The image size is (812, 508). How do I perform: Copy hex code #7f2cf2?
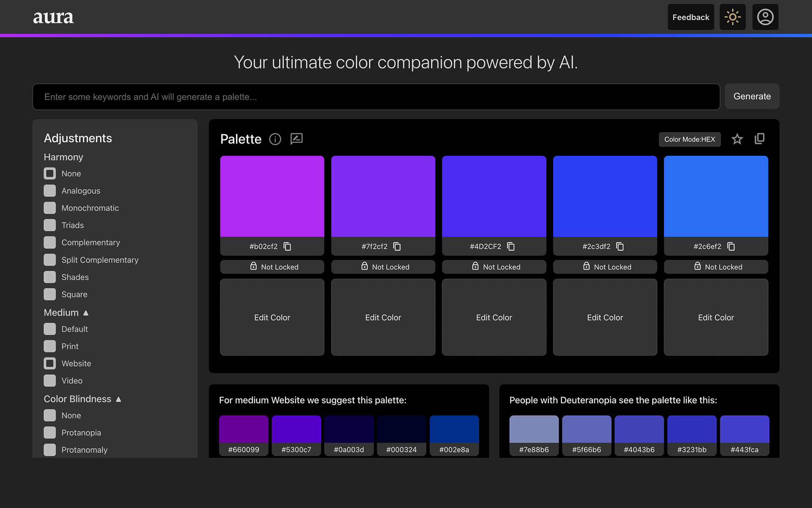coord(397,246)
